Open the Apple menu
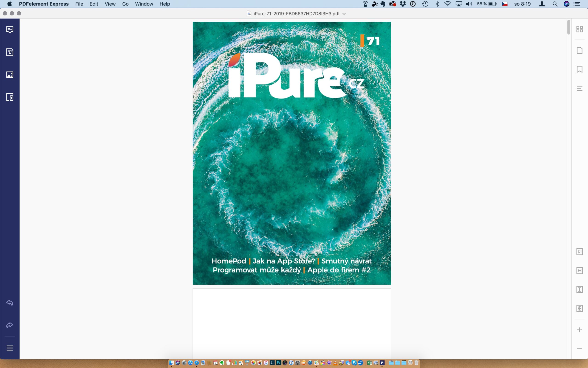588x368 pixels. pos(9,4)
